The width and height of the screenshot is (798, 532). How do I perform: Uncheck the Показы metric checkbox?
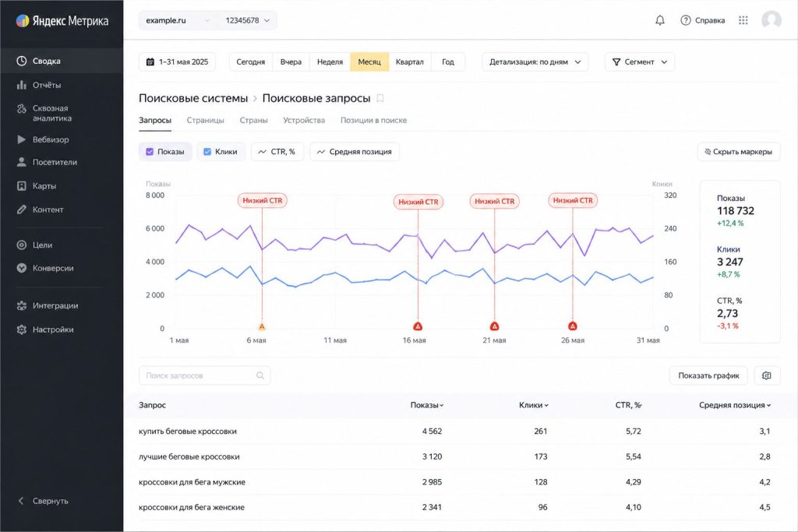(150, 152)
